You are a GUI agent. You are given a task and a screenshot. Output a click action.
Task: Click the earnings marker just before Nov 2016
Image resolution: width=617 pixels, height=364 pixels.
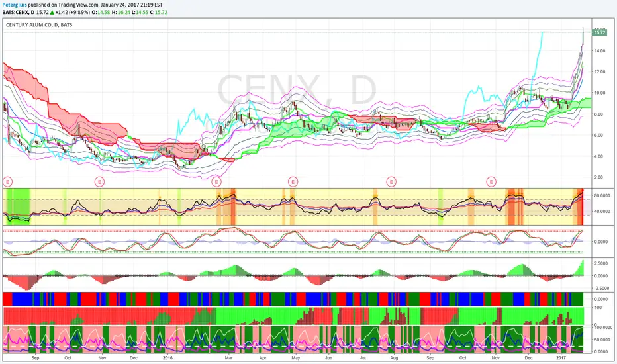[491, 182]
